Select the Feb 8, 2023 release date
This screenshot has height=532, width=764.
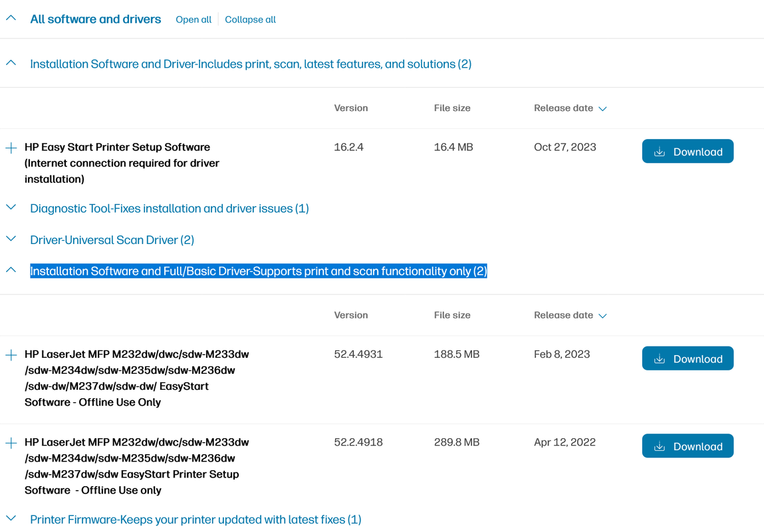(x=562, y=354)
